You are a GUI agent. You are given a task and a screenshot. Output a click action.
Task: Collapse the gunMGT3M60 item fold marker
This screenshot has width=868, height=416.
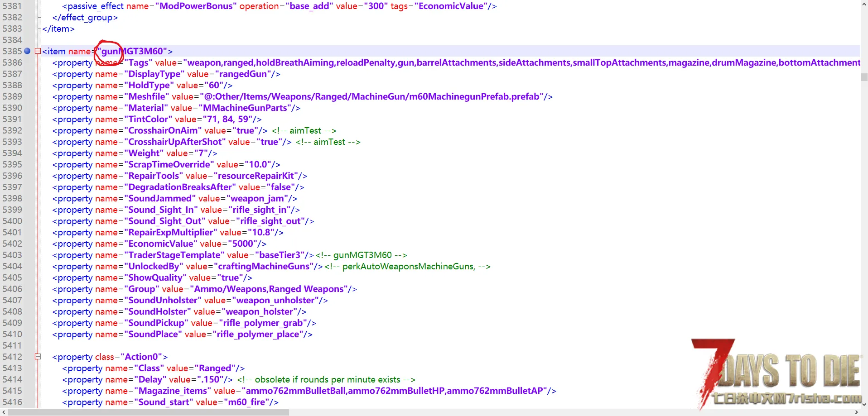38,51
